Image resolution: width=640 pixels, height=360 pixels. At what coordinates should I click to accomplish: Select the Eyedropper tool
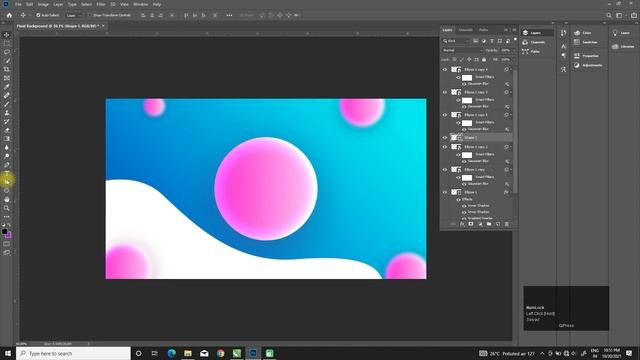point(7,87)
